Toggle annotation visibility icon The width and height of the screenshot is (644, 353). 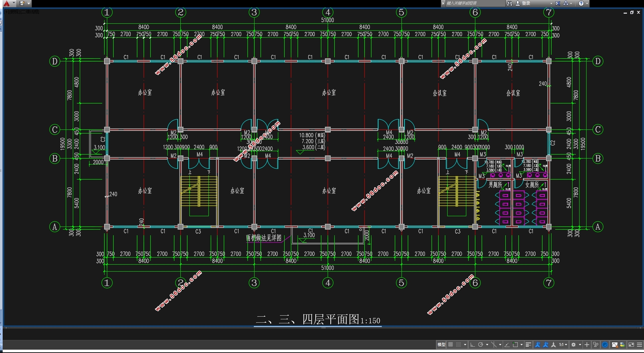point(537,345)
